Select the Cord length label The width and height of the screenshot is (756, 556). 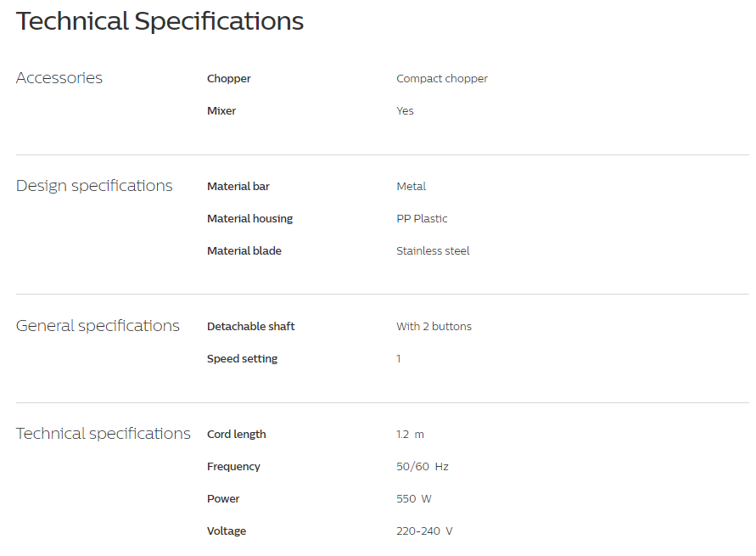(x=237, y=435)
